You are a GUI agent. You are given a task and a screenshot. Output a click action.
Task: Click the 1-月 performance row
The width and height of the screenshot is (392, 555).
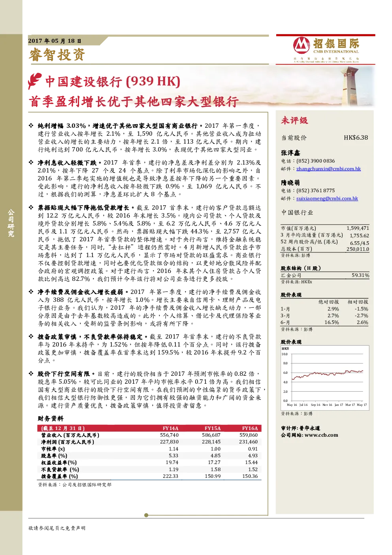[x=324, y=309]
